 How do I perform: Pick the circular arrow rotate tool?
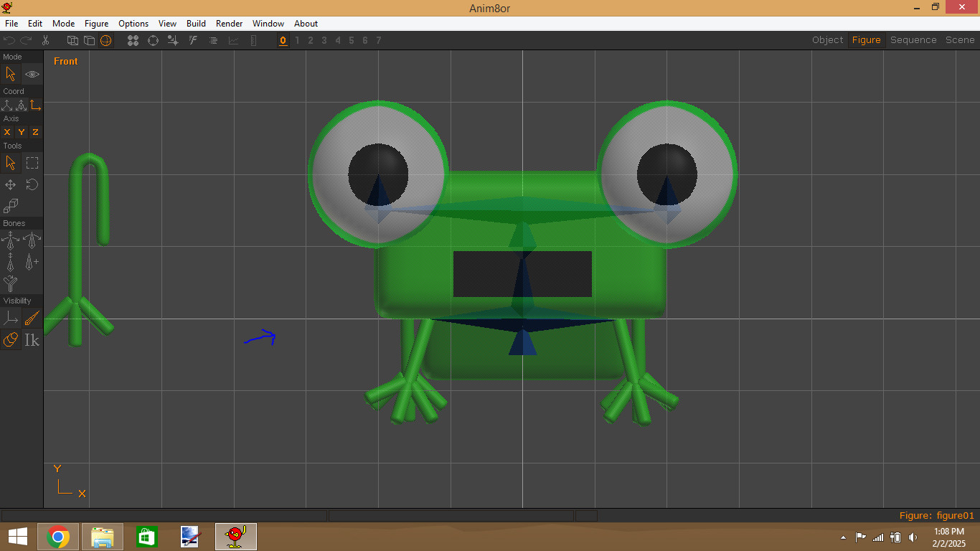click(32, 184)
